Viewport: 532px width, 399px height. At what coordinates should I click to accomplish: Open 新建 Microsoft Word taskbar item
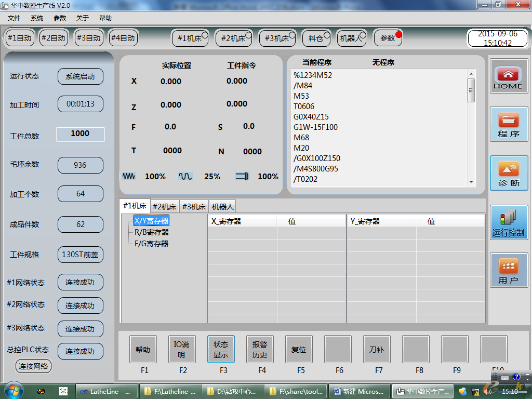[359, 391]
